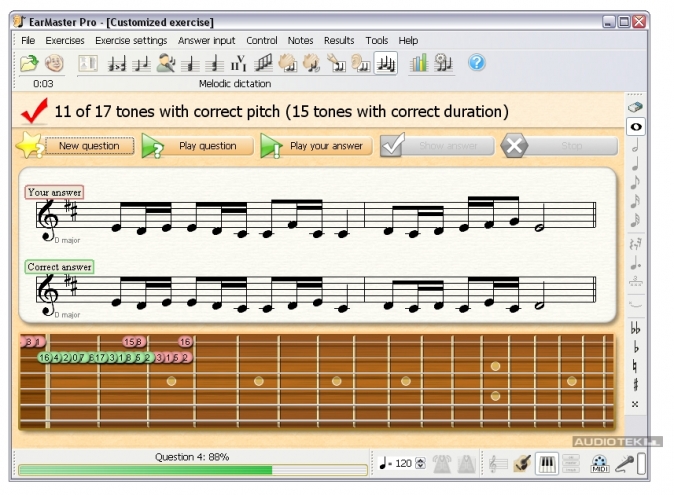Screen dimensions: 674x495
Task: Select the quarter note duration
Action: (635, 164)
